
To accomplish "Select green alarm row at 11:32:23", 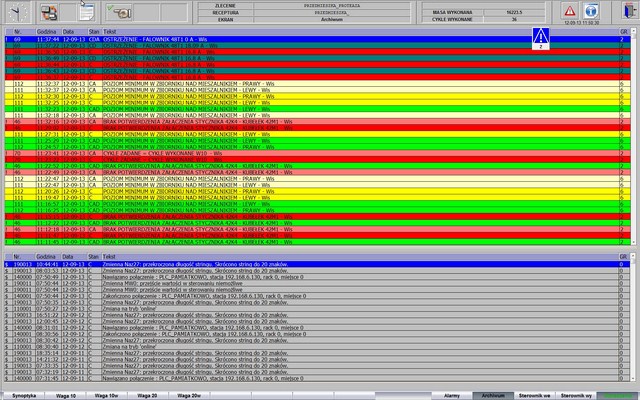I will pyautogui.click(x=318, y=109).
